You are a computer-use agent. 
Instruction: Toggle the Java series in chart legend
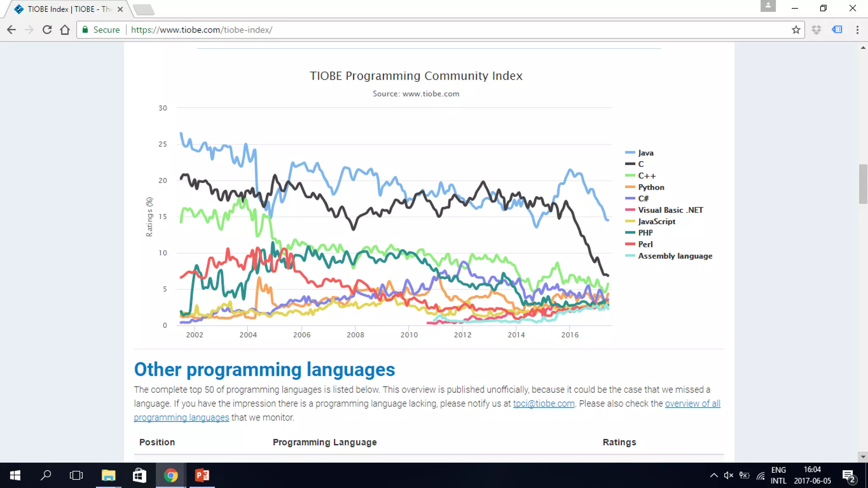tap(645, 153)
